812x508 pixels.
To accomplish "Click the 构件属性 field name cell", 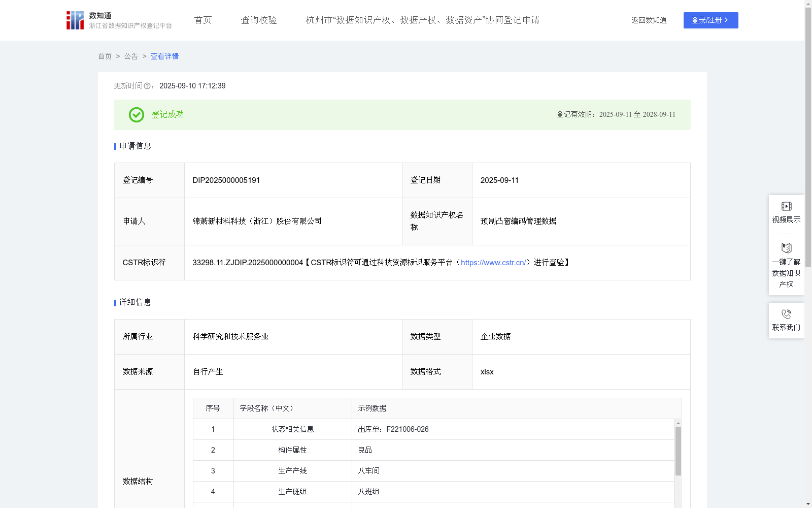I will click(293, 450).
